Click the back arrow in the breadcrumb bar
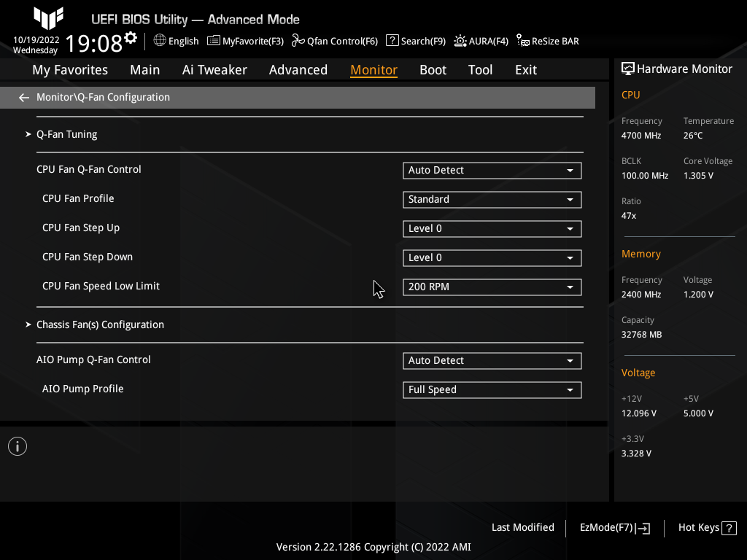This screenshot has width=747, height=560. tap(23, 96)
